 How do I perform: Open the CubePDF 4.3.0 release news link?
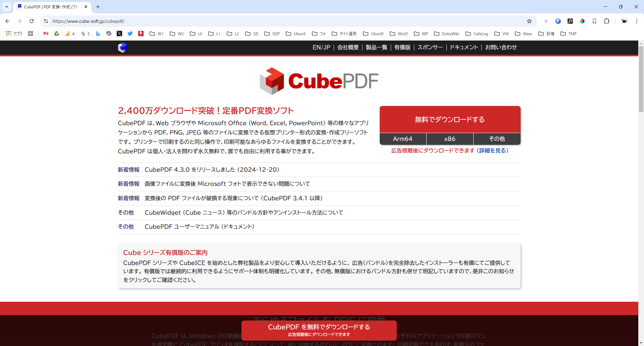pyautogui.click(x=212, y=170)
